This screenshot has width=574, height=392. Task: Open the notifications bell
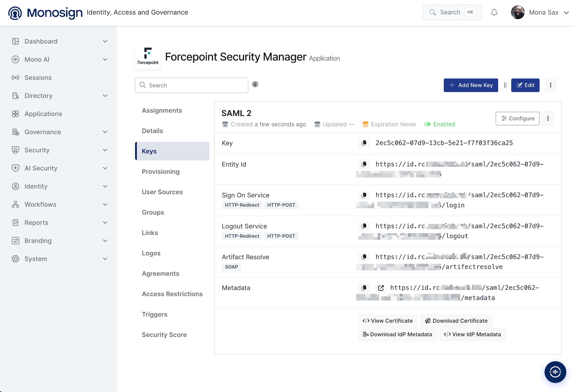pyautogui.click(x=494, y=12)
